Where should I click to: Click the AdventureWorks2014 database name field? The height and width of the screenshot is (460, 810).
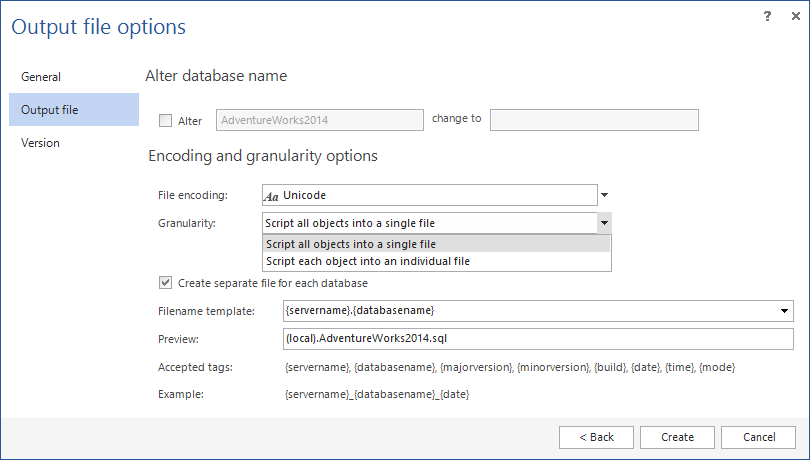320,120
